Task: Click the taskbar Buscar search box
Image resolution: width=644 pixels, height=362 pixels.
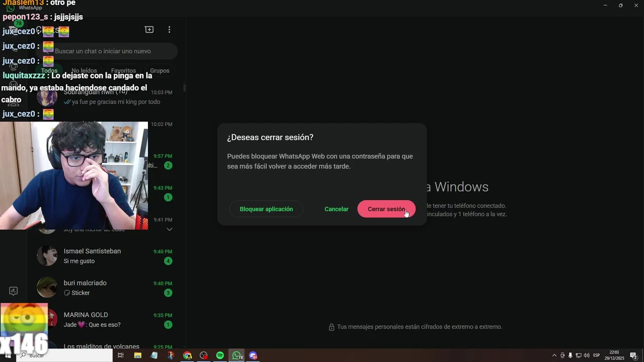Action: pyautogui.click(x=64, y=355)
